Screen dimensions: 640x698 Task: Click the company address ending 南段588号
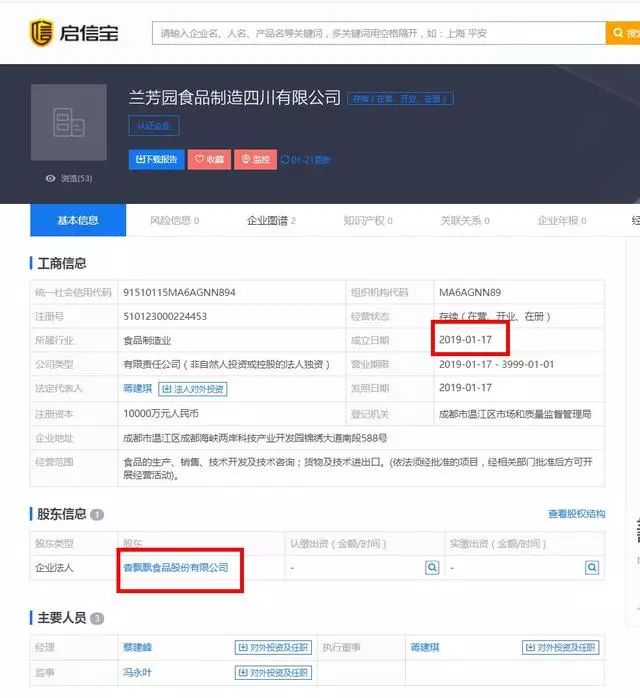pyautogui.click(x=255, y=438)
